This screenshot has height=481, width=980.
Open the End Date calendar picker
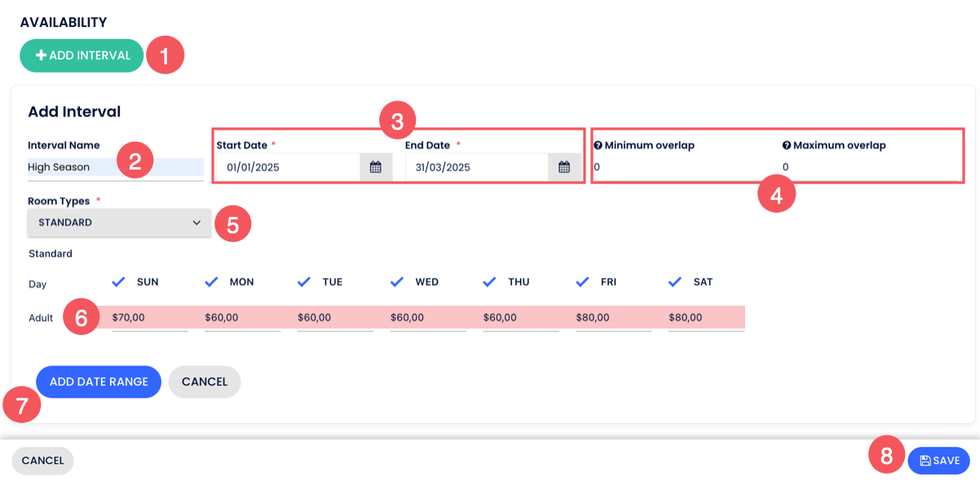pyautogui.click(x=563, y=167)
